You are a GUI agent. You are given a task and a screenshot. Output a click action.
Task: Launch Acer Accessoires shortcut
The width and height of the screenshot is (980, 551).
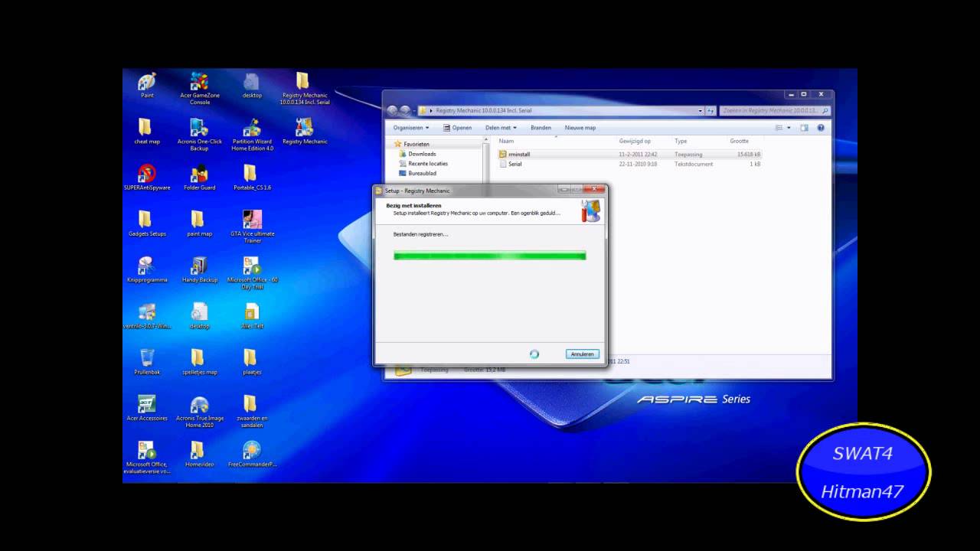tap(146, 408)
